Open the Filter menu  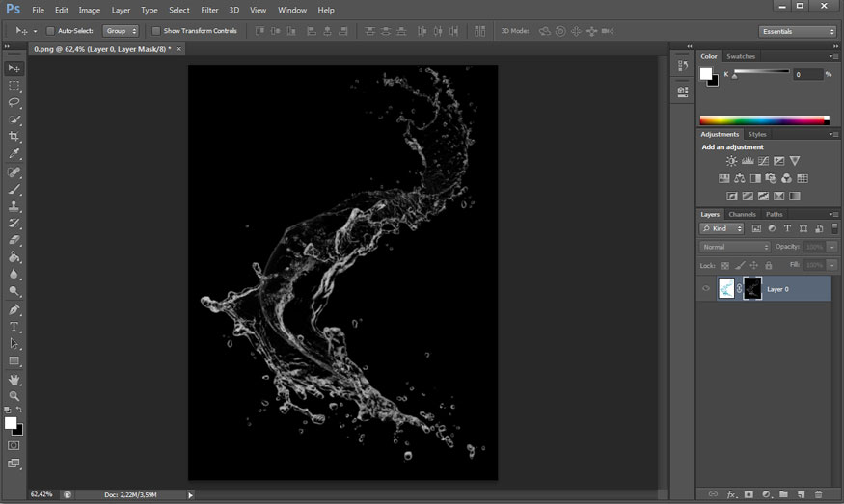pyautogui.click(x=209, y=10)
